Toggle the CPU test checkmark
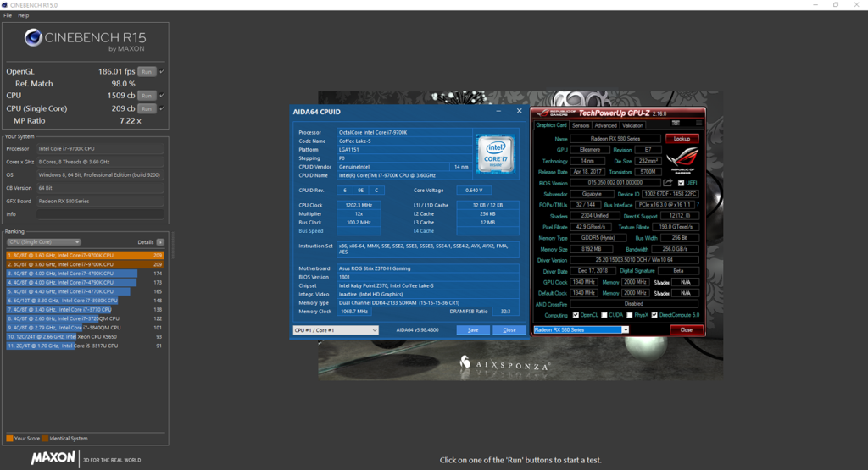This screenshot has height=470, width=868. pyautogui.click(x=162, y=95)
